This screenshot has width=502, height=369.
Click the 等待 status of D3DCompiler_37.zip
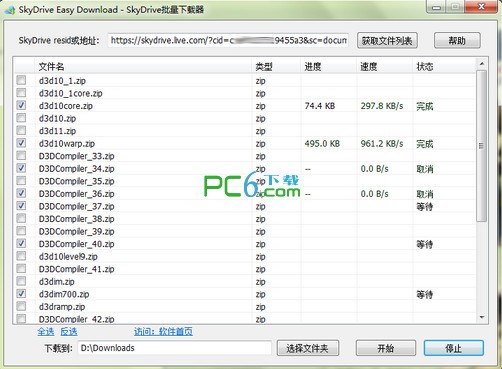425,207
